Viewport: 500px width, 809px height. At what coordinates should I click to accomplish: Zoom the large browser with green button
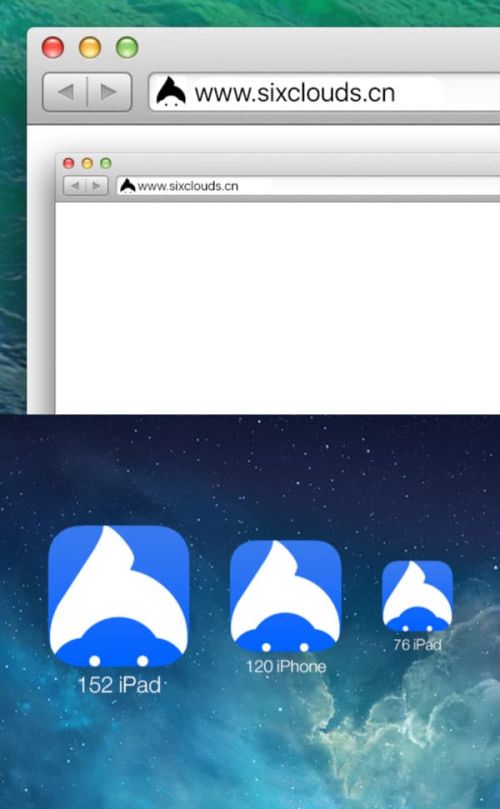[x=127, y=47]
